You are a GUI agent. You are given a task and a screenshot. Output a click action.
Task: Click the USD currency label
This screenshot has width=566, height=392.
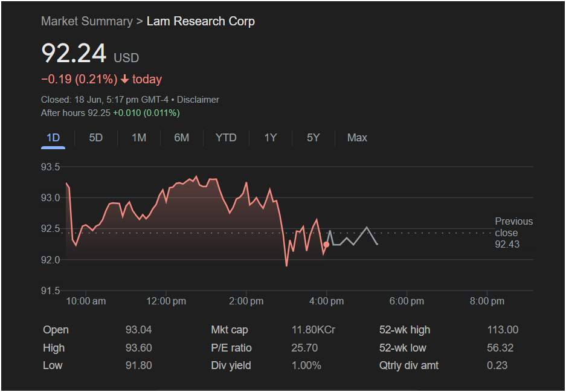[126, 58]
